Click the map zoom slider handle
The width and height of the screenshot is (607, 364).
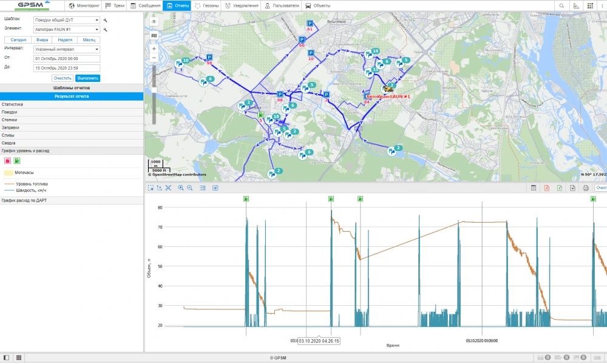coord(154,89)
